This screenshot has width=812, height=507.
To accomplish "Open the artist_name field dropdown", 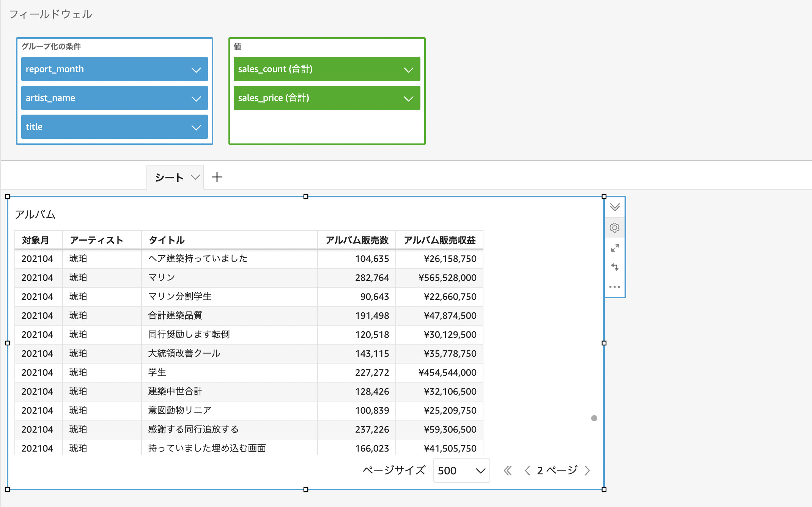I will click(196, 98).
